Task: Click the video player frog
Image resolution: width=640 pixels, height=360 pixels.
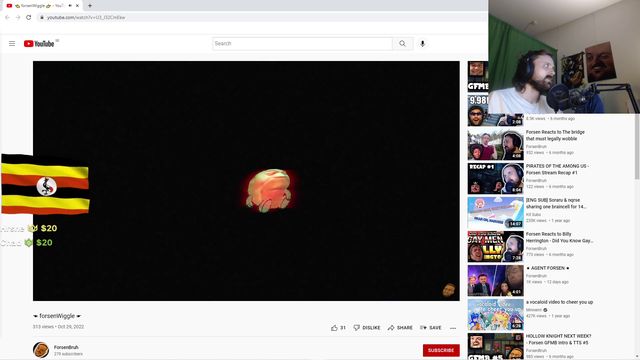Action: [269, 191]
